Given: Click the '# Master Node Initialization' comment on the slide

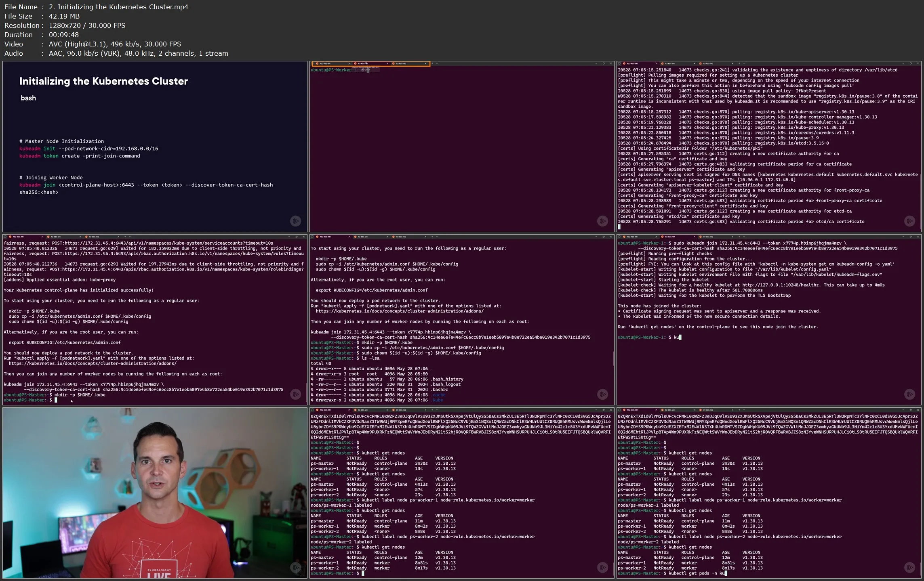Looking at the screenshot, I should pyautogui.click(x=61, y=141).
